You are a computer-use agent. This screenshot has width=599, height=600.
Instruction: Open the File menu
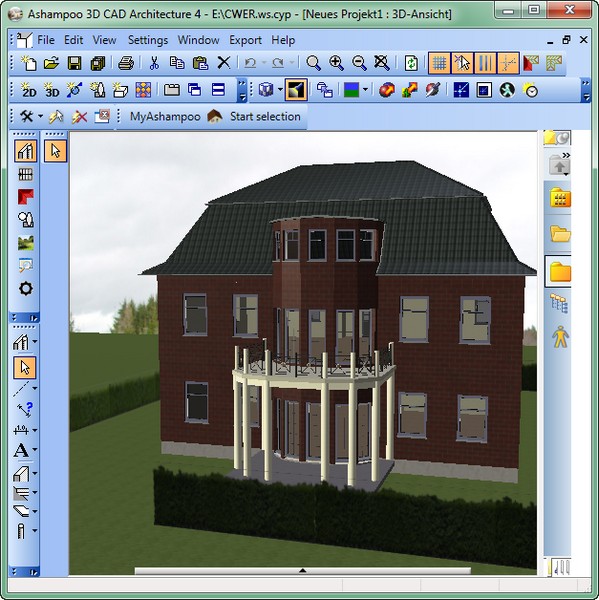tap(46, 40)
